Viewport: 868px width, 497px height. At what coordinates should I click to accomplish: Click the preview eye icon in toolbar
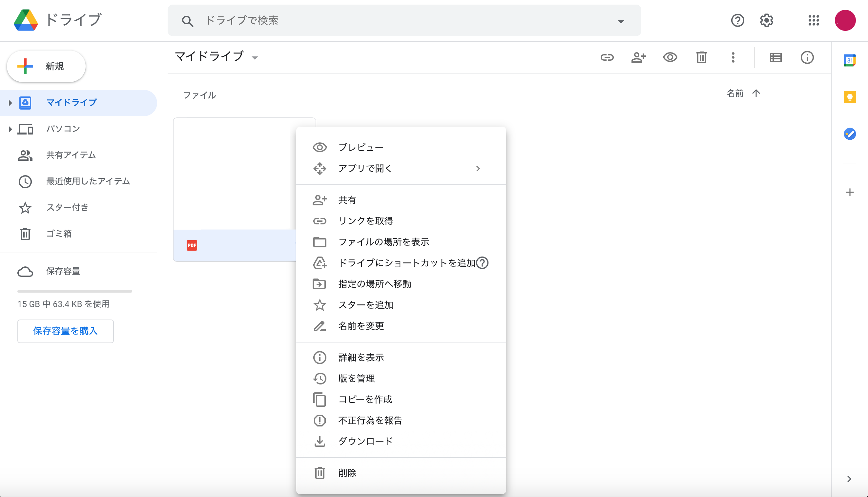pos(670,57)
